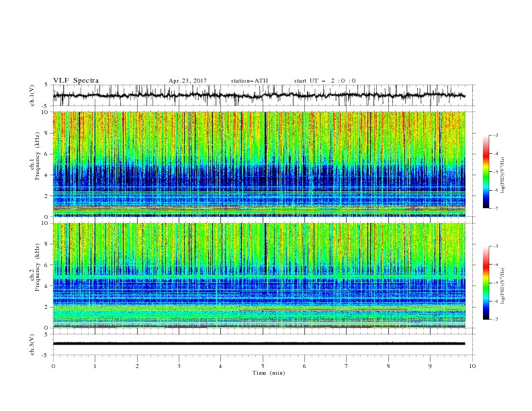Click the ch.1 colorbar "log(PSD)(V²/Hz)" label
This screenshot has height=411, width=532.
coord(502,175)
